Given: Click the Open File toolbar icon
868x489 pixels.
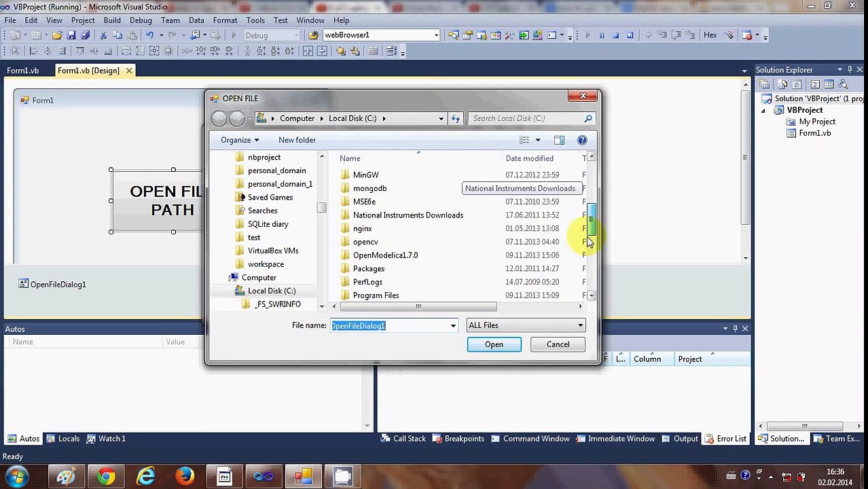Looking at the screenshot, I should coord(57,35).
